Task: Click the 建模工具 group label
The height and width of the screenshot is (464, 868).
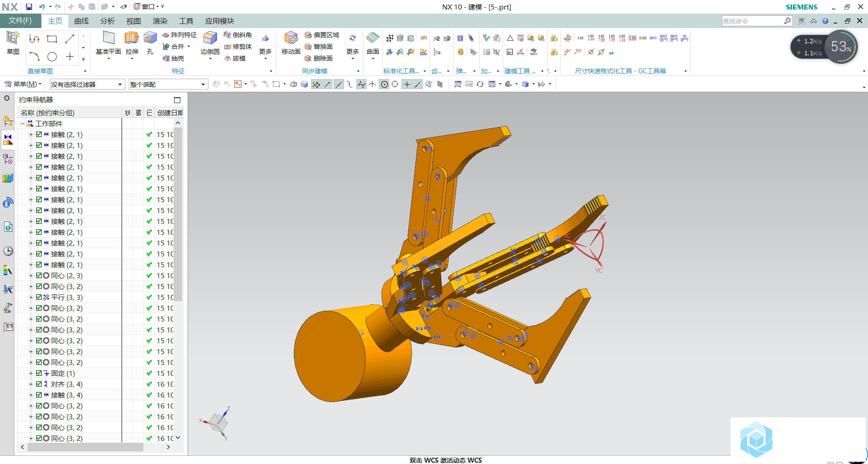Action: (520, 71)
